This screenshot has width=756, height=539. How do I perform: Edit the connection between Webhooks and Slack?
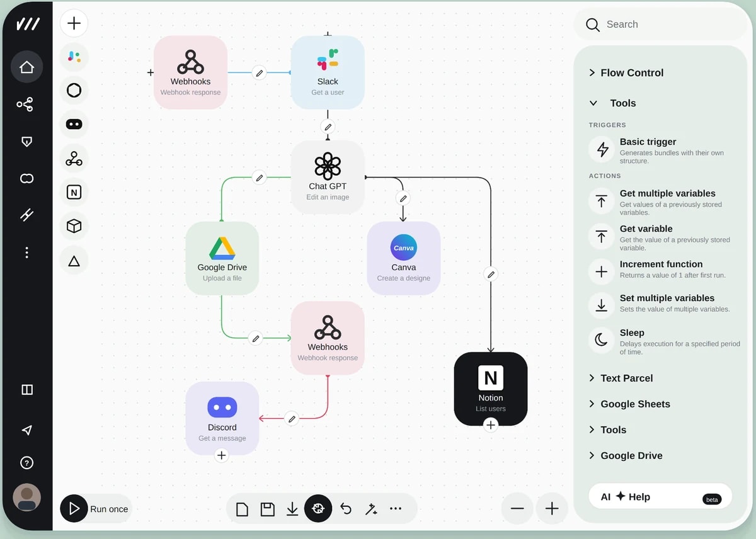click(x=259, y=72)
